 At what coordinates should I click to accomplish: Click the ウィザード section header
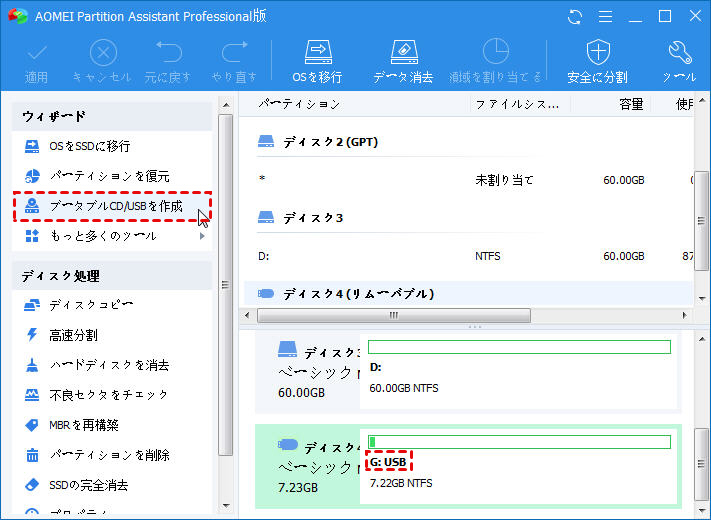point(112,117)
